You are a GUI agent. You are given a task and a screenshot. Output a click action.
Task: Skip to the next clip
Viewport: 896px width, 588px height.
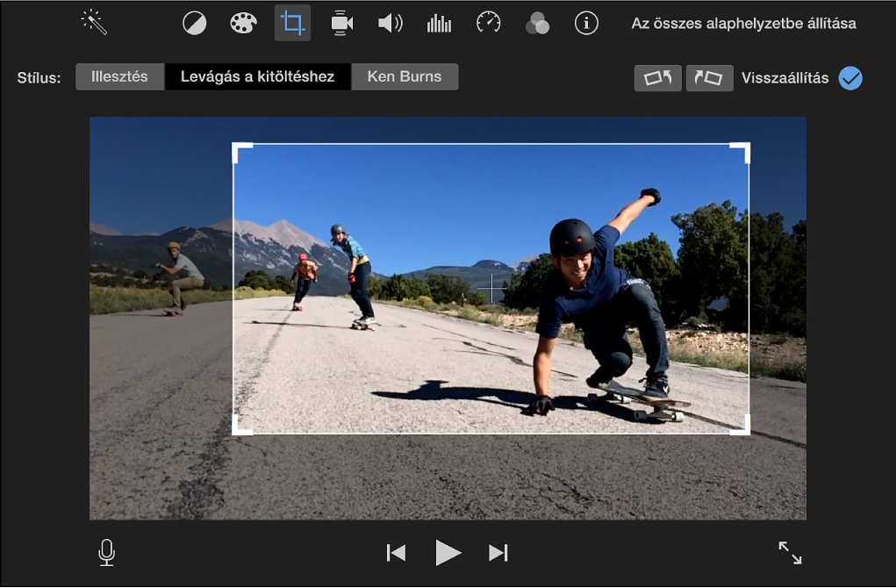[x=498, y=553]
